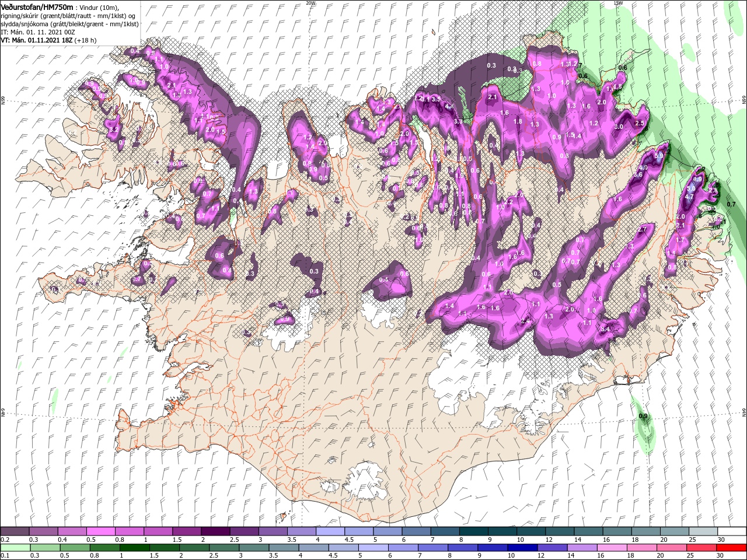747x560 pixels.
Task: Select the bright pink 0.5 swatch in upper legend
Action: pos(100,531)
